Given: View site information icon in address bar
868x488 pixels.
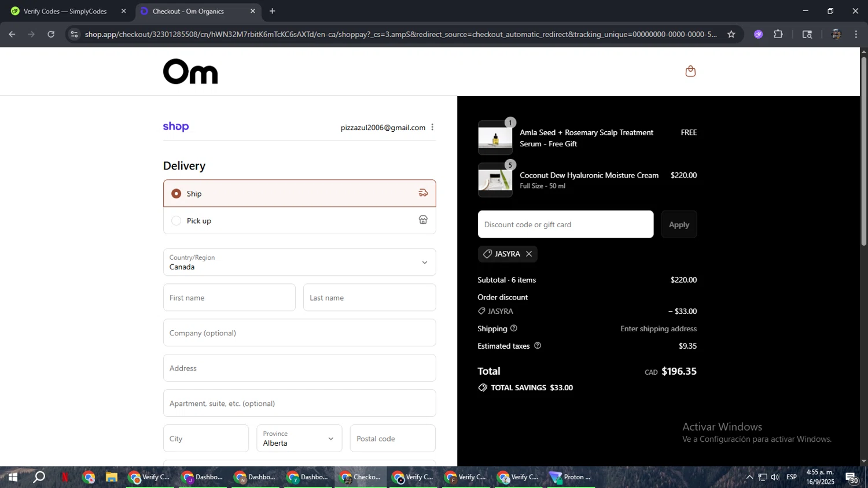Looking at the screenshot, I should coord(74,34).
